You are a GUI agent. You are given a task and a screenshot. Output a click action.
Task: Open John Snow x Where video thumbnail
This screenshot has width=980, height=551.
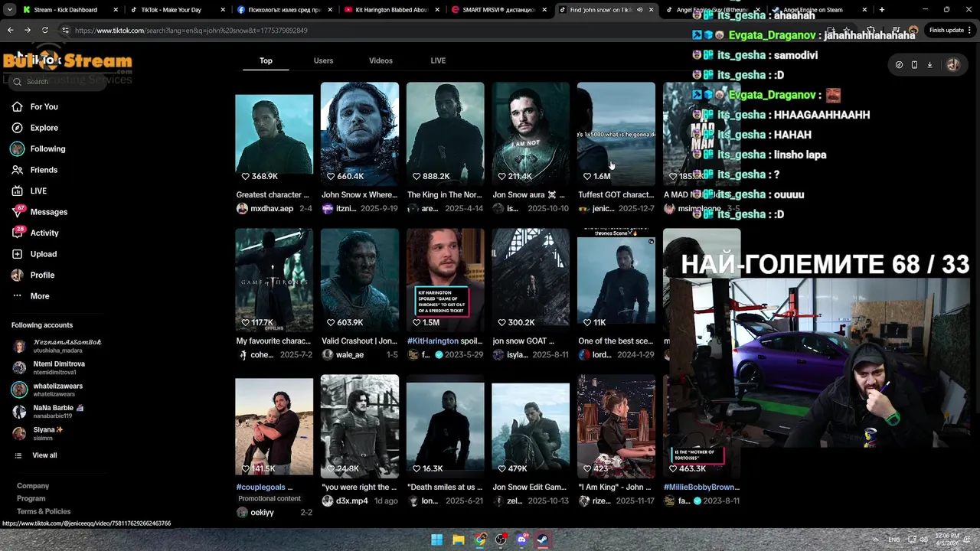[360, 134]
